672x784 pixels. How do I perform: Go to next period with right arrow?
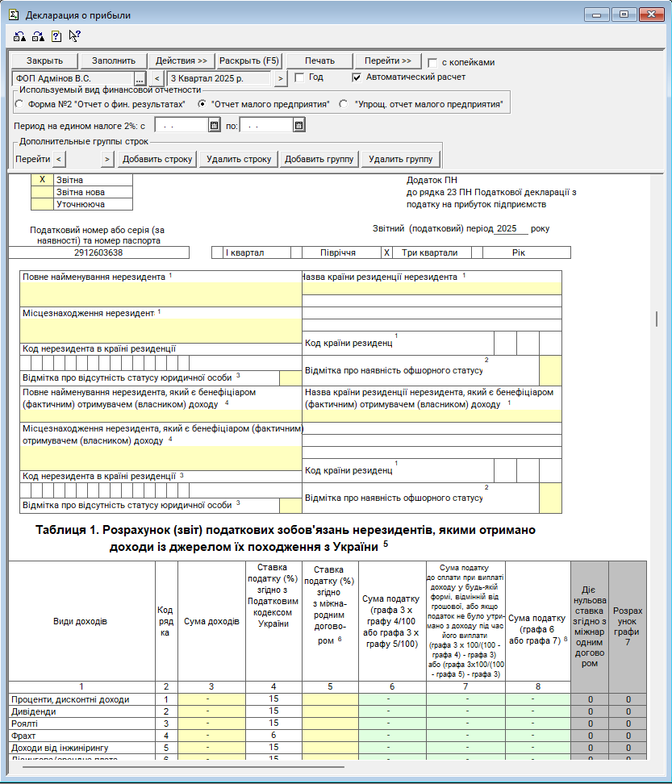(280, 78)
